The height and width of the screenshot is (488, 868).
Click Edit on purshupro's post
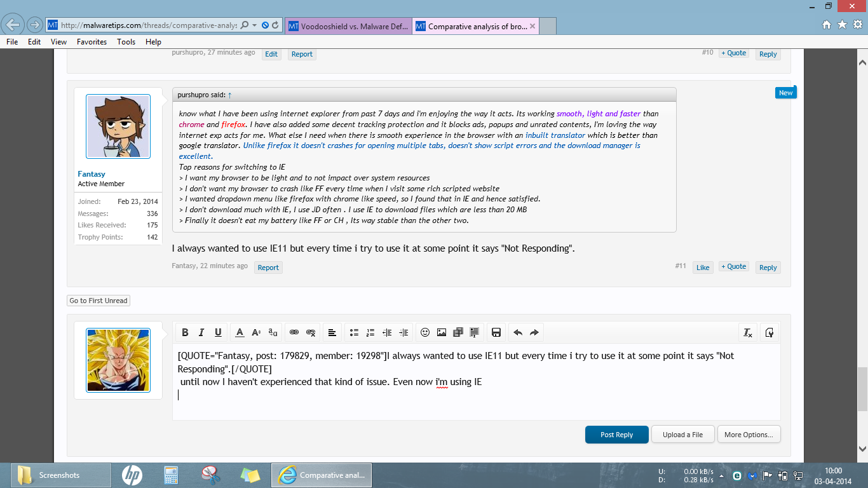271,54
